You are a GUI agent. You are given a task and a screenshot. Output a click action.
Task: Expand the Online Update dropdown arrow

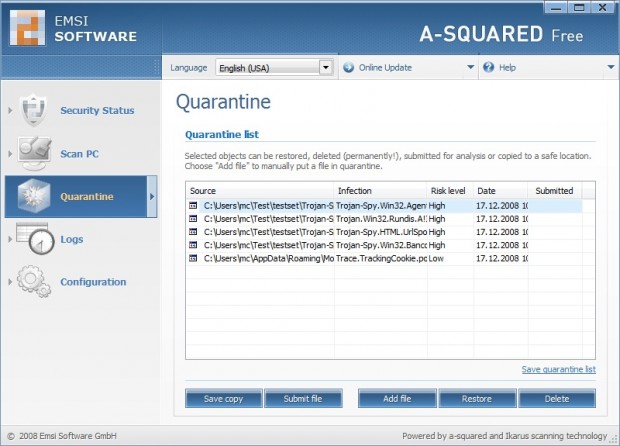[471, 67]
